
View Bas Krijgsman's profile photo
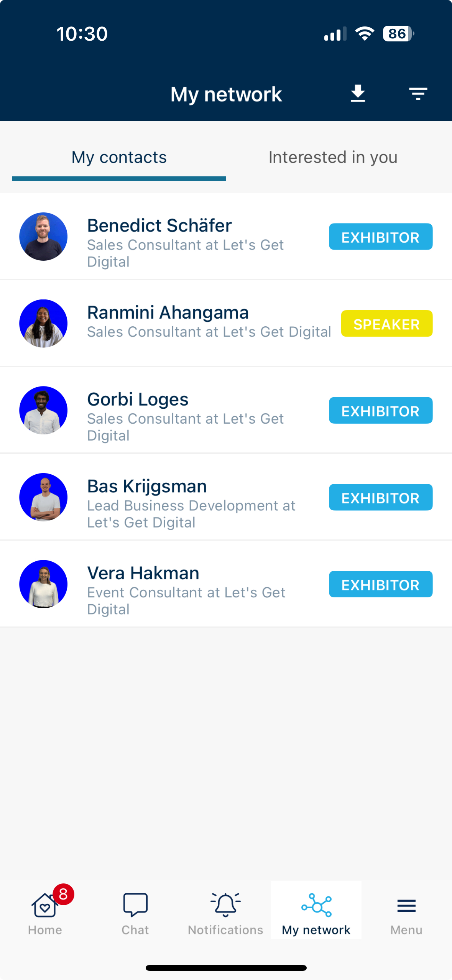pos(43,497)
